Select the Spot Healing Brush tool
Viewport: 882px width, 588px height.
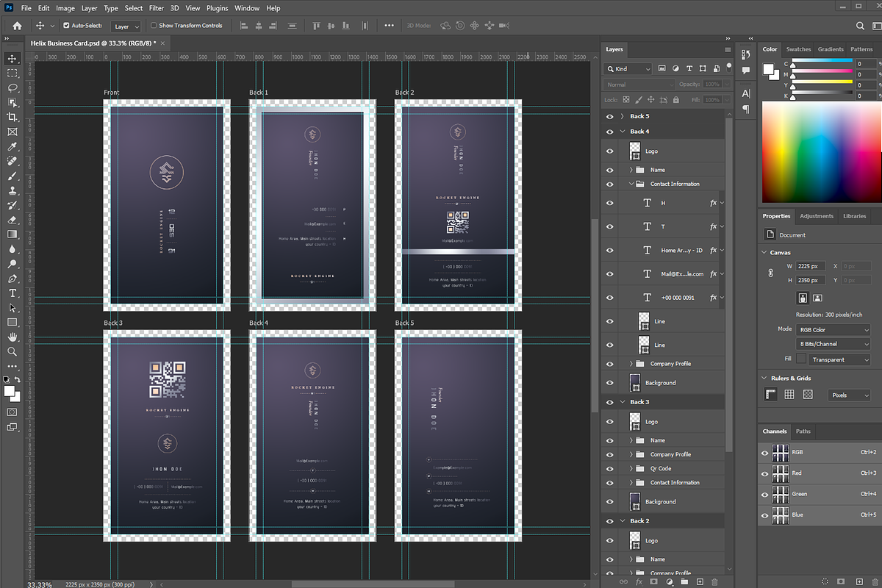click(12, 162)
